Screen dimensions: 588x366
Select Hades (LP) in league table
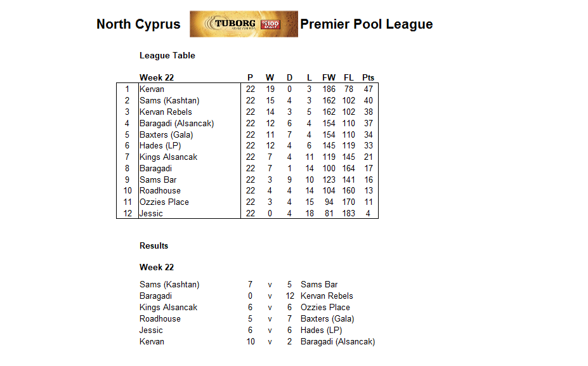coord(160,145)
